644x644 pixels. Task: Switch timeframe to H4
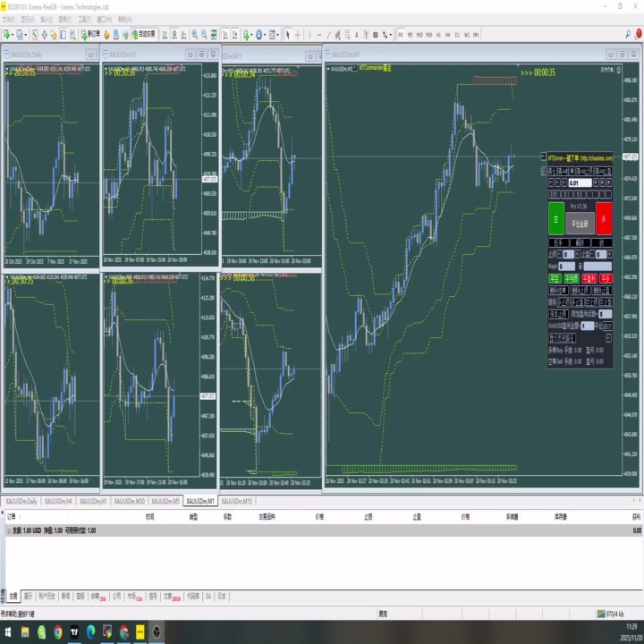coord(448,35)
